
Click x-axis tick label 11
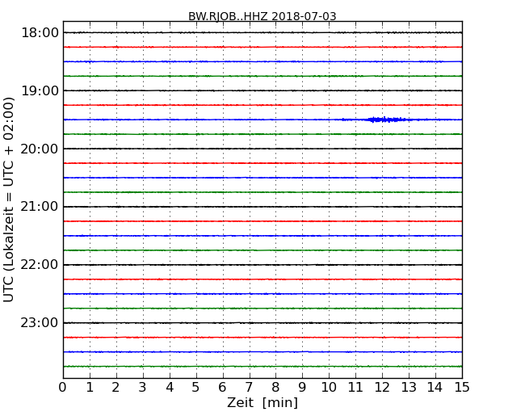point(355,387)
